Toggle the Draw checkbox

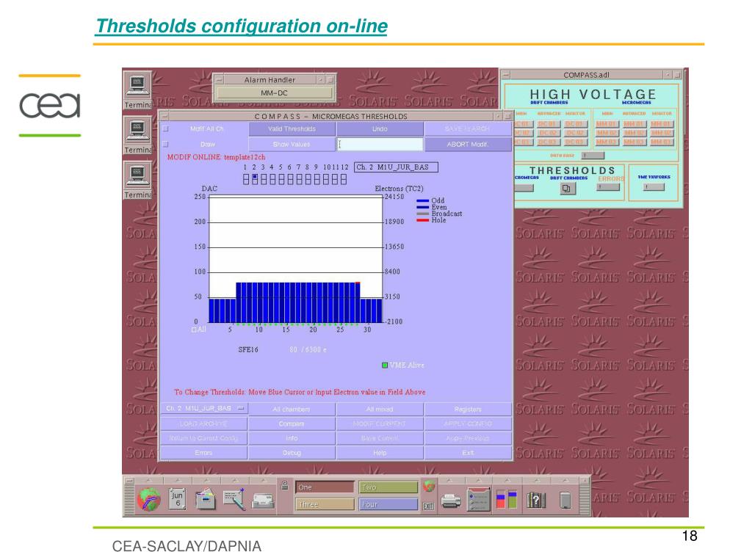tap(166, 145)
